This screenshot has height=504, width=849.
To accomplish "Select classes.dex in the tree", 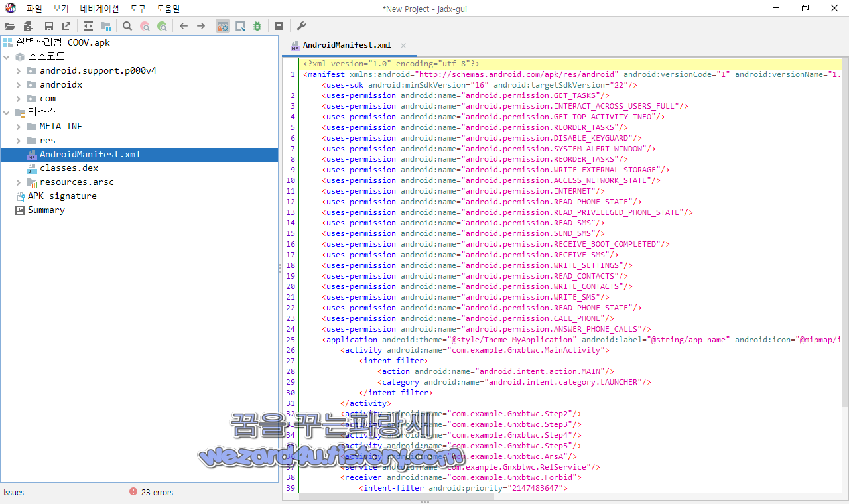I will click(x=69, y=168).
